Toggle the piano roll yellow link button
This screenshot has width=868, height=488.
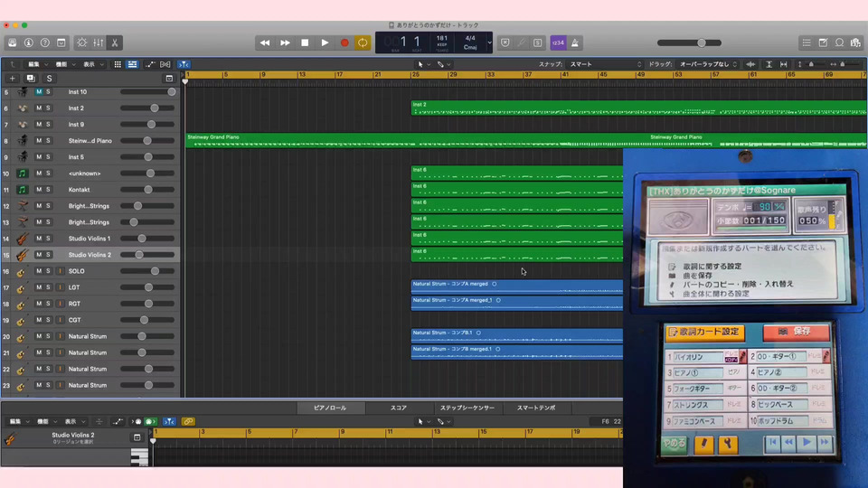[188, 422]
